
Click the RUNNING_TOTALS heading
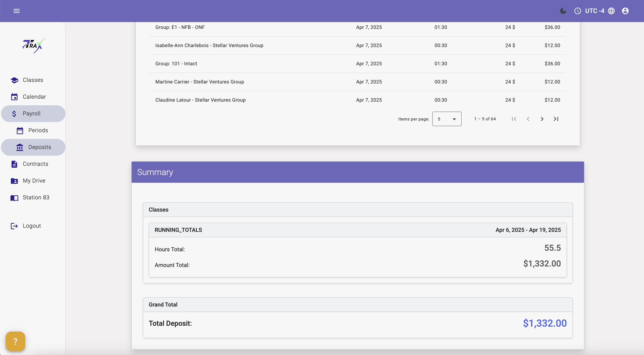coord(178,230)
